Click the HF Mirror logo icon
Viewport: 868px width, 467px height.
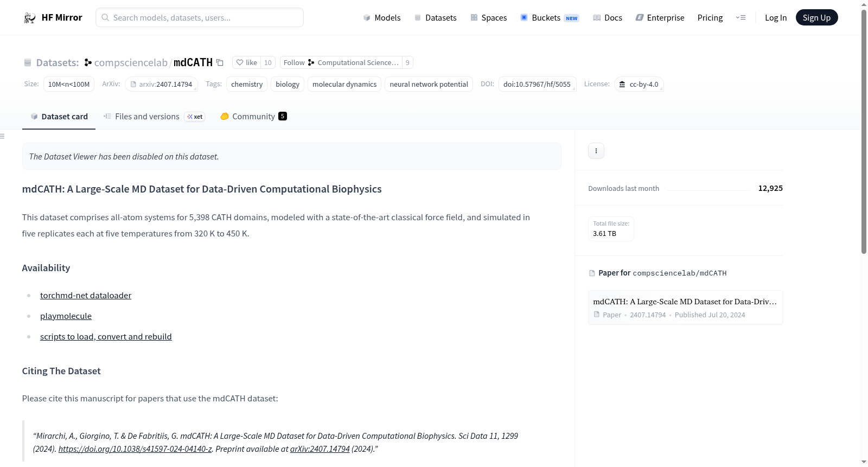[x=30, y=18]
